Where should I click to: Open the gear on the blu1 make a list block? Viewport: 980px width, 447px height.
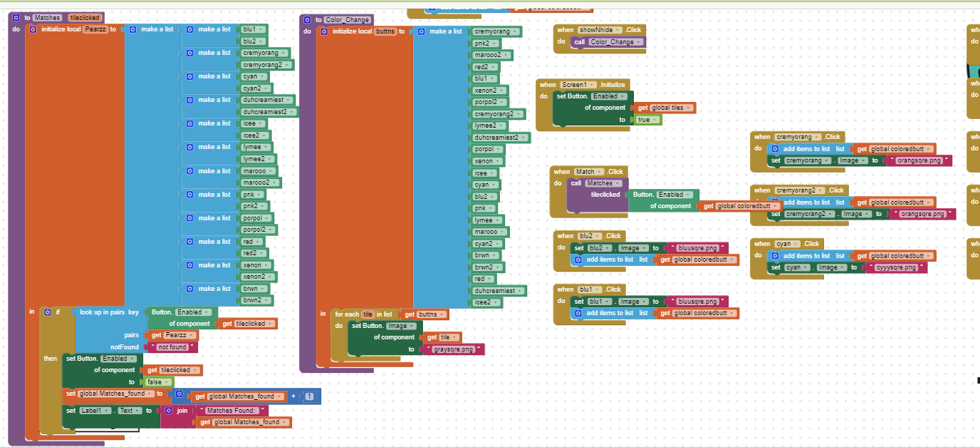click(191, 29)
